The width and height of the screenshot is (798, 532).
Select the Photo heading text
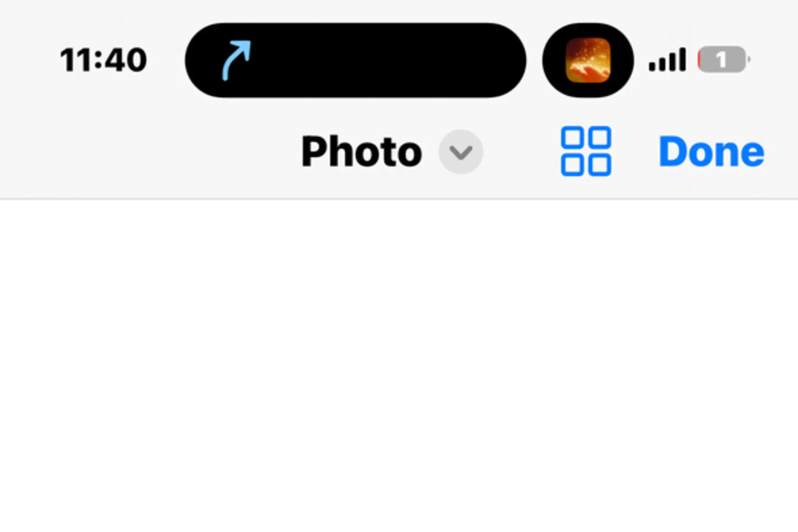pyautogui.click(x=361, y=151)
